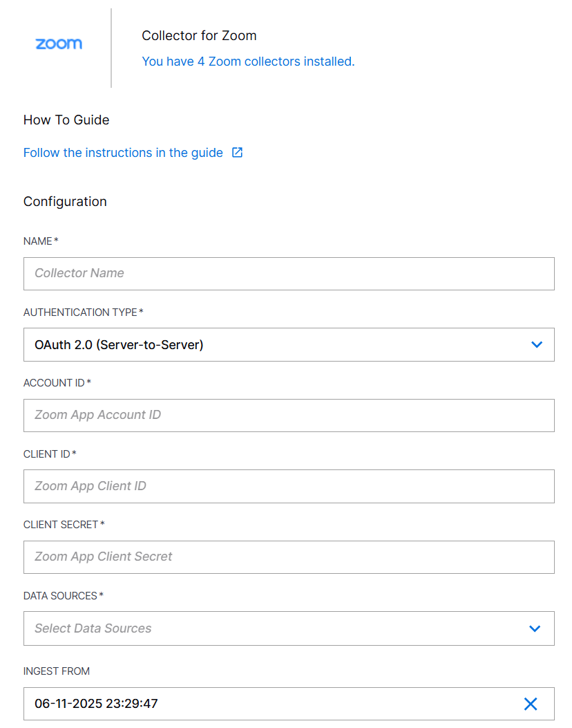The width and height of the screenshot is (572, 728).
Task: Open the external link icon beside guide
Action: [x=237, y=152]
